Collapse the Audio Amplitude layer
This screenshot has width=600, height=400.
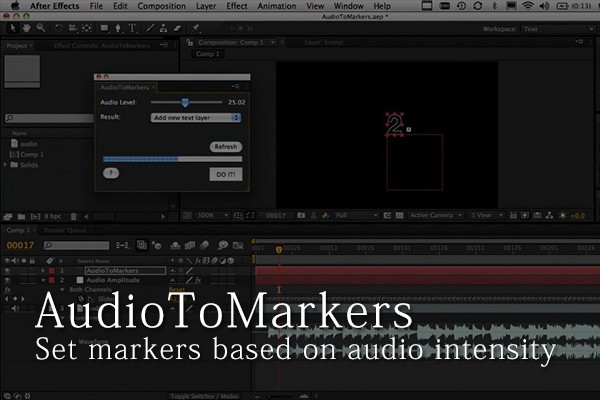43,280
